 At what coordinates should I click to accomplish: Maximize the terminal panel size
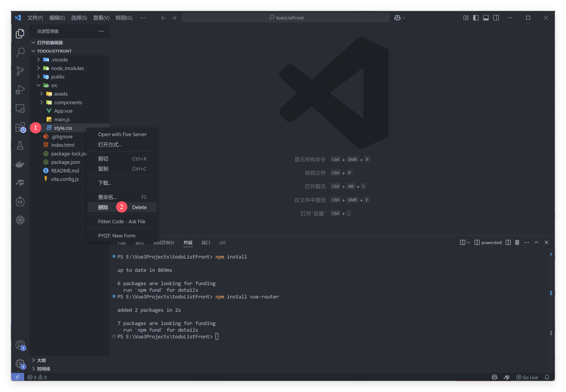pos(536,242)
